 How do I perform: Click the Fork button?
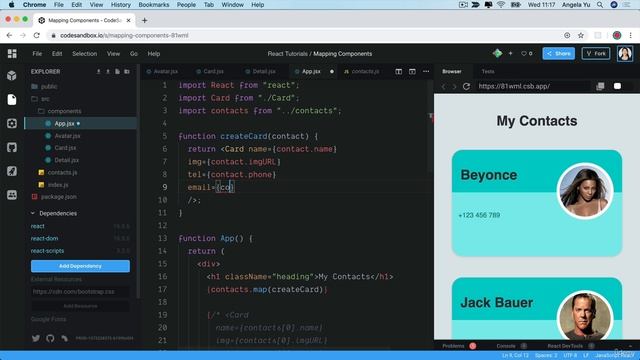(x=596, y=53)
